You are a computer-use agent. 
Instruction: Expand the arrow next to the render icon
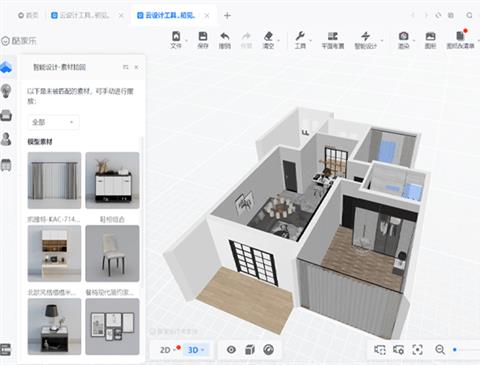coord(414,41)
